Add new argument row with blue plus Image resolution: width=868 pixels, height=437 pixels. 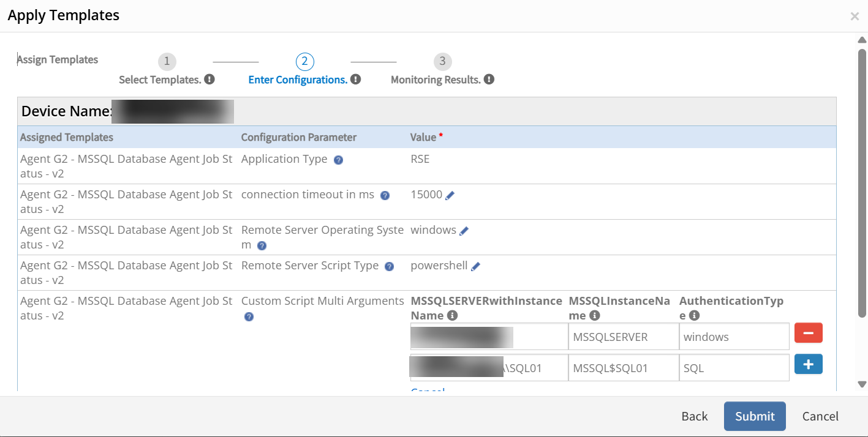[x=808, y=364]
